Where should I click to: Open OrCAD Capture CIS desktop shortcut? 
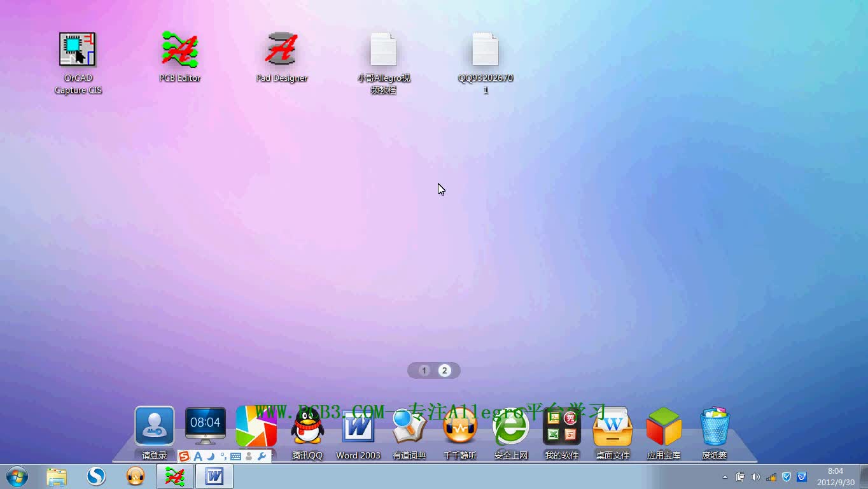[x=78, y=50]
